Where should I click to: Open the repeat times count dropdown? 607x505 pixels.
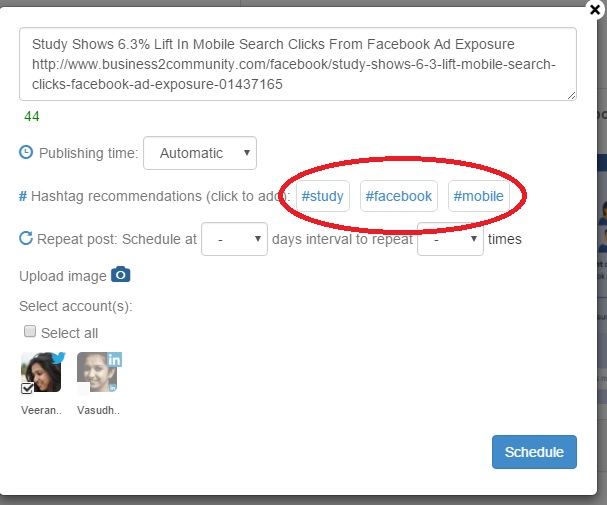450,239
